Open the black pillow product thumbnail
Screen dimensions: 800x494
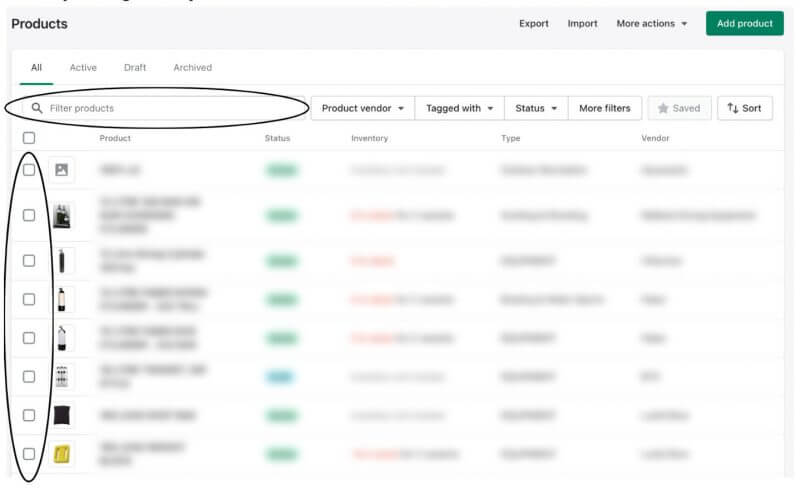[62, 415]
